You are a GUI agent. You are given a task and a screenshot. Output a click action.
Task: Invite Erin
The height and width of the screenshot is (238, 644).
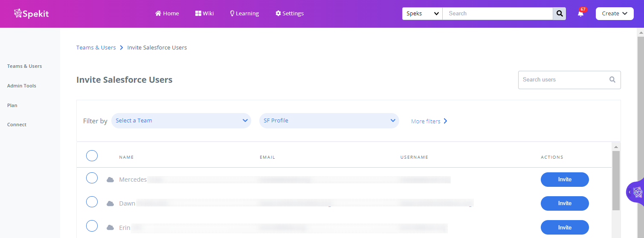point(565,227)
